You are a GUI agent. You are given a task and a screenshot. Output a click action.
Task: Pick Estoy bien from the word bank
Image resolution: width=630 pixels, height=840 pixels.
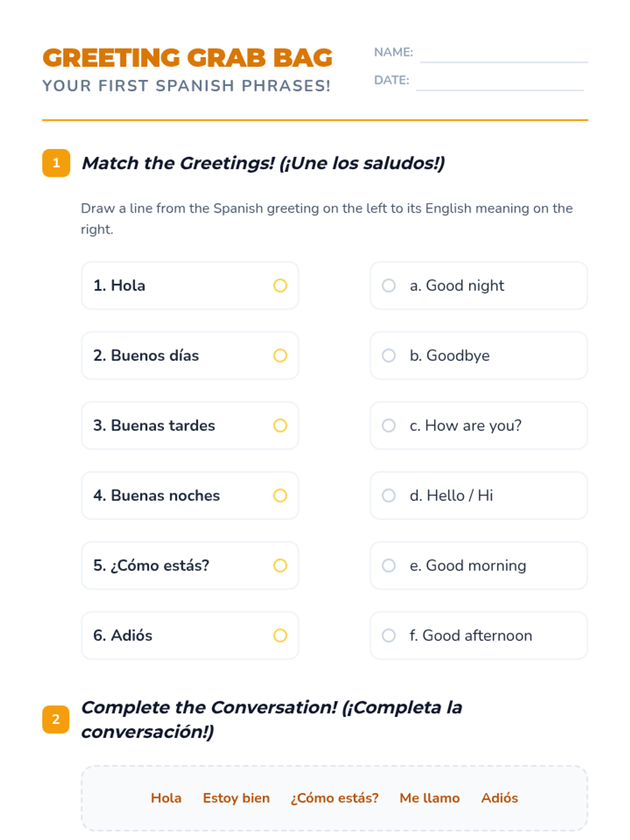tap(236, 798)
